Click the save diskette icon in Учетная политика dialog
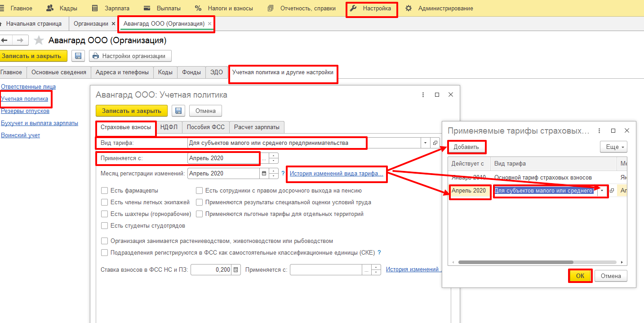This screenshot has width=644, height=323. coord(178,111)
